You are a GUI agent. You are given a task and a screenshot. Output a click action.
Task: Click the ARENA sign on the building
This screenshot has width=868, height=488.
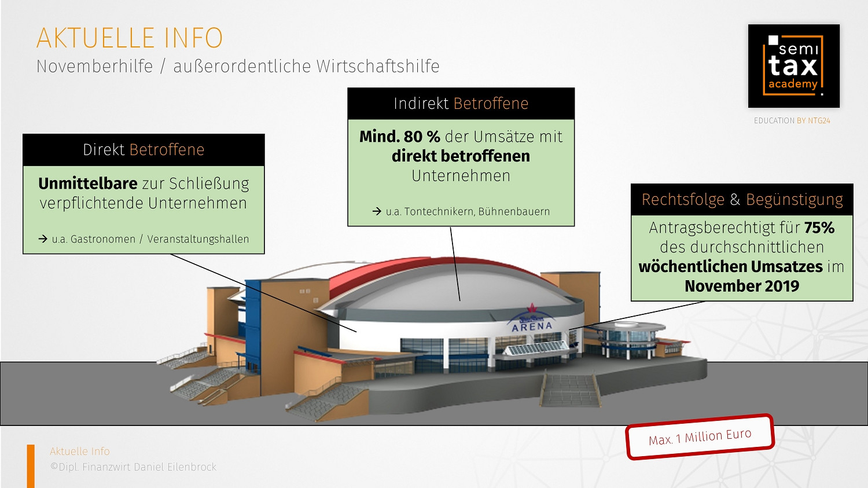tap(531, 326)
